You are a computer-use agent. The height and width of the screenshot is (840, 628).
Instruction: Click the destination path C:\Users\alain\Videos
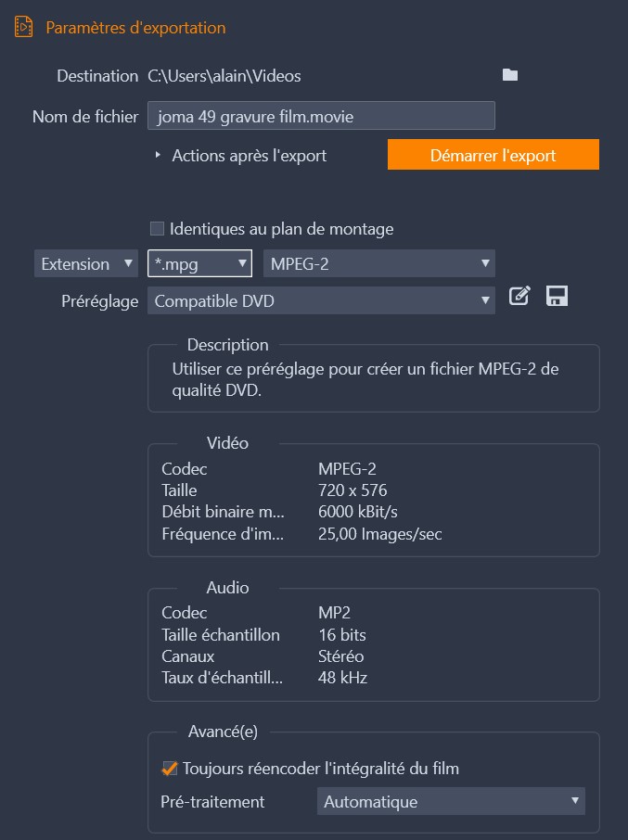point(224,76)
